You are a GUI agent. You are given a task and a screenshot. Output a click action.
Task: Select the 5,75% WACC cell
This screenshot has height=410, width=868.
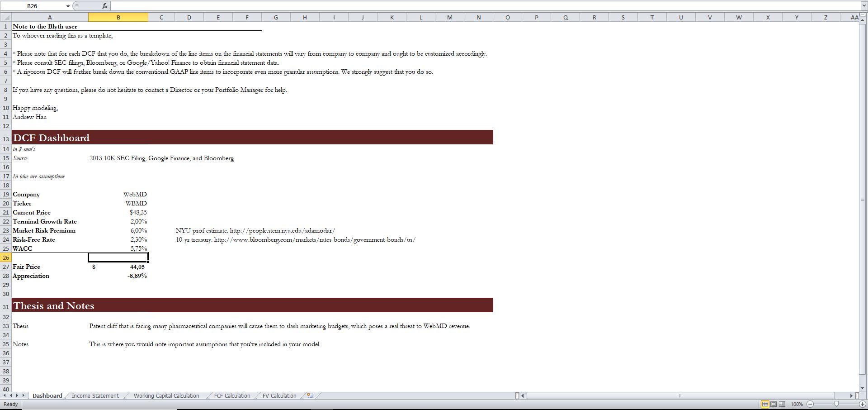coord(118,248)
